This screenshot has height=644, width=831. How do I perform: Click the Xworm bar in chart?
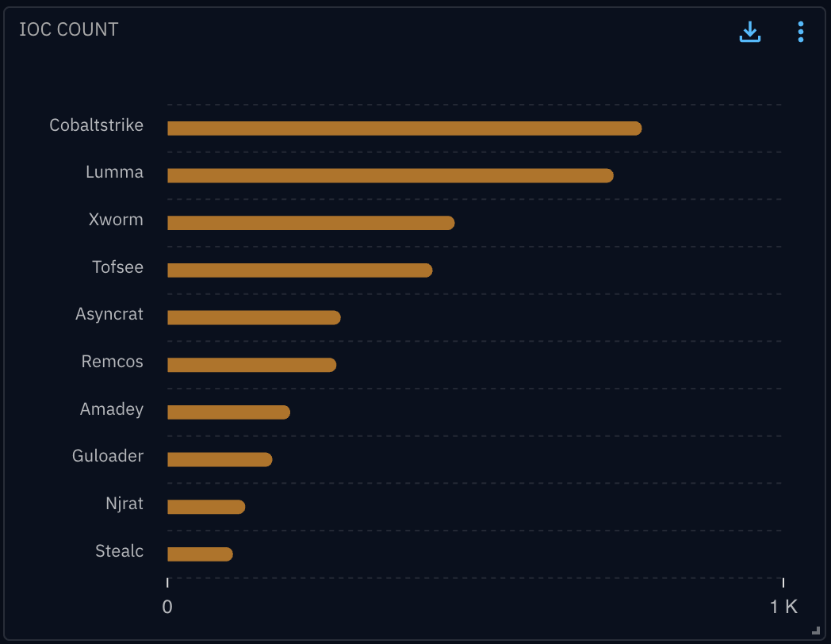(x=310, y=223)
